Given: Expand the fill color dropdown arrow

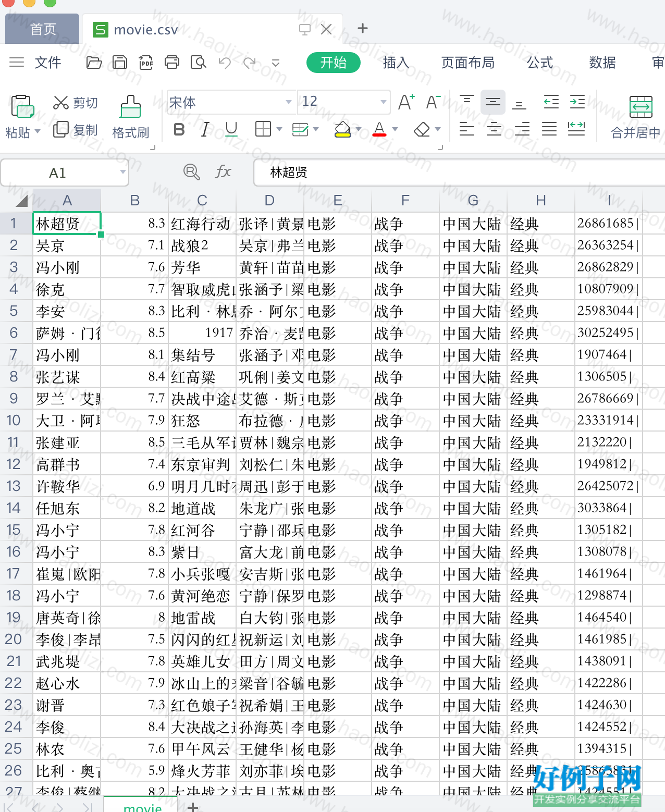Looking at the screenshot, I should [358, 129].
